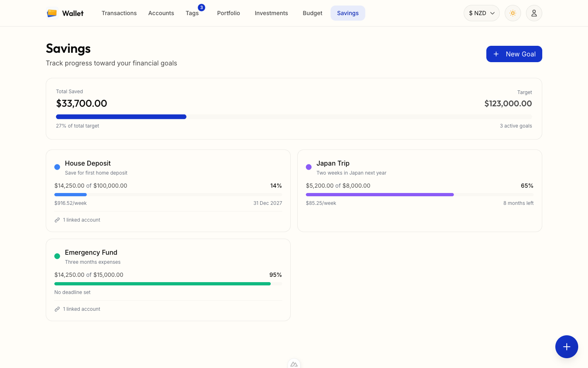Select the House Deposit goal card
Viewport: 588px width, 368px height.
[168, 191]
